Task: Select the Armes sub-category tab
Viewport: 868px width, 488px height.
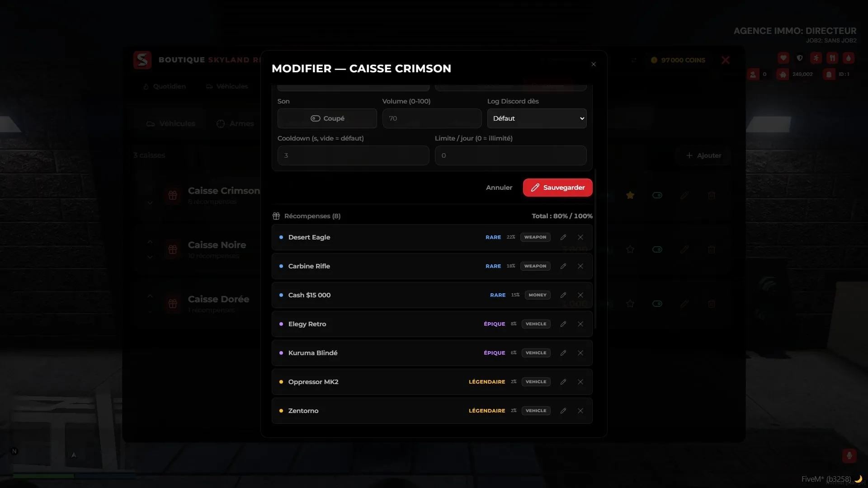Action: point(236,123)
